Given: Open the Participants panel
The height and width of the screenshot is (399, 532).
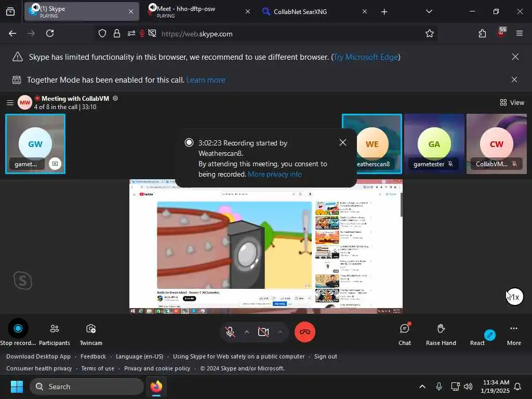Looking at the screenshot, I should point(54,334).
